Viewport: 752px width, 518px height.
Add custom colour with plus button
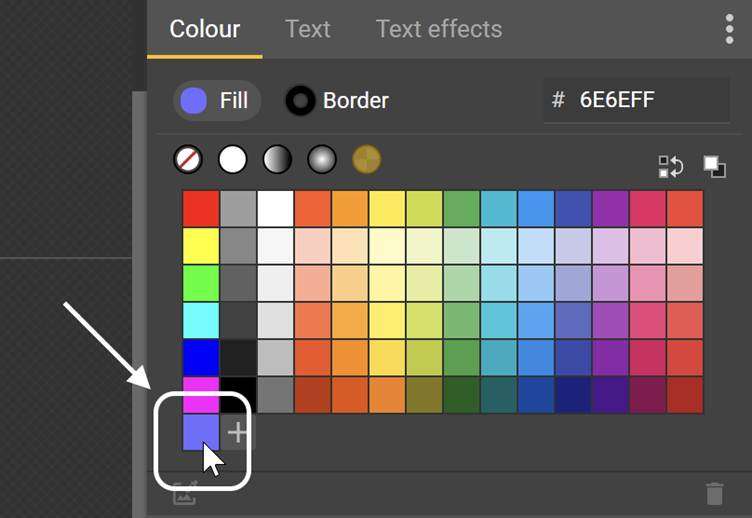(237, 433)
